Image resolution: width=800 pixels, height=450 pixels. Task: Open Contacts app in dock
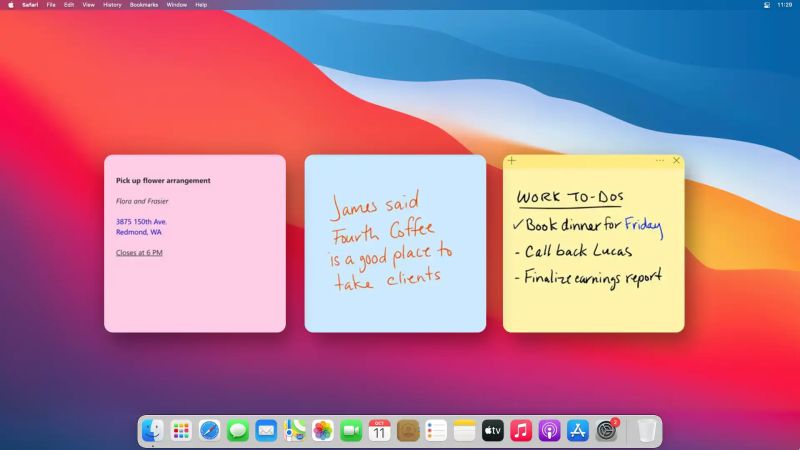408,431
